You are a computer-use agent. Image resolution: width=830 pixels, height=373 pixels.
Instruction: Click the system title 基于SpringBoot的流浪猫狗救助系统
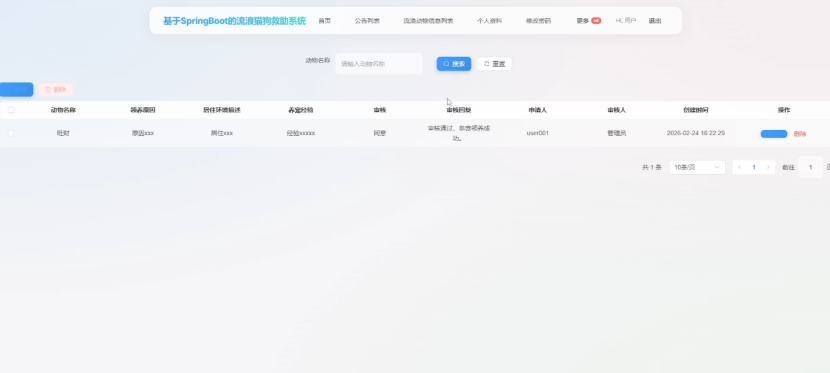click(234, 21)
